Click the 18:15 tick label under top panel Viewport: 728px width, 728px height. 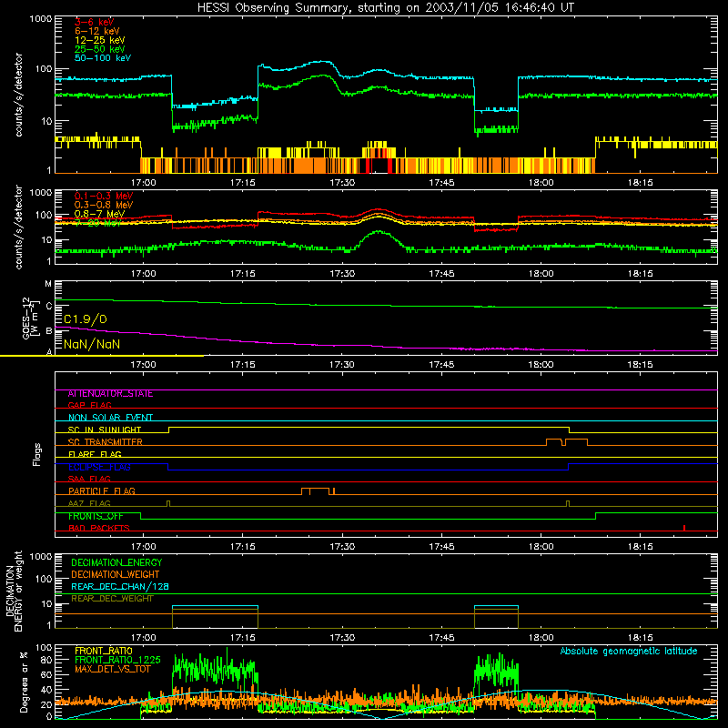click(641, 183)
